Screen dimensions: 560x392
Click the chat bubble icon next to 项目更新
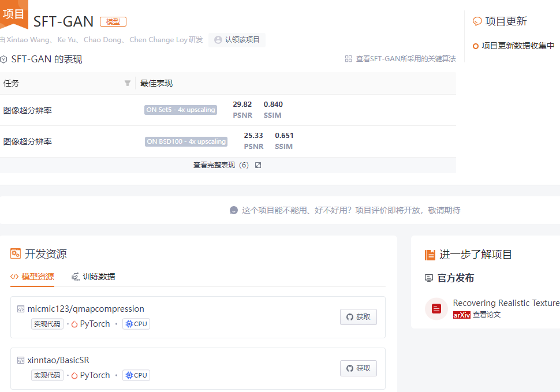[x=477, y=21]
